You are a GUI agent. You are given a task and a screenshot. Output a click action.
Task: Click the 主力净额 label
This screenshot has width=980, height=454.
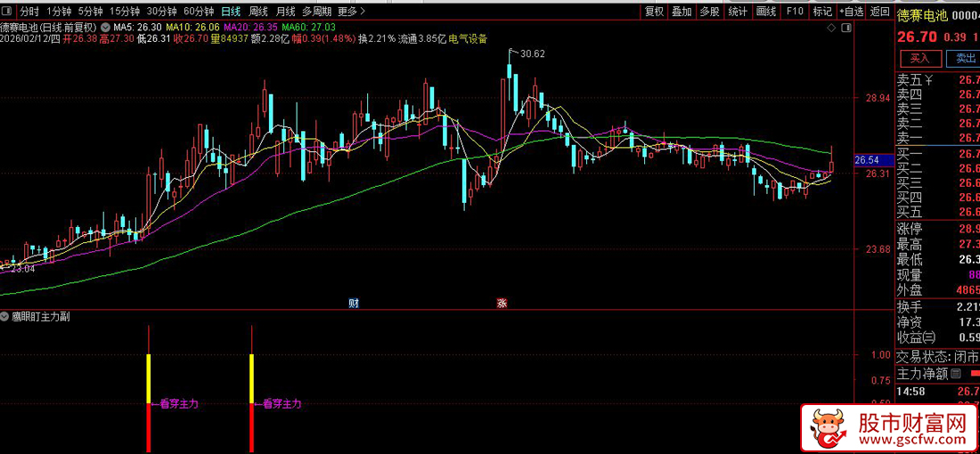coord(922,375)
